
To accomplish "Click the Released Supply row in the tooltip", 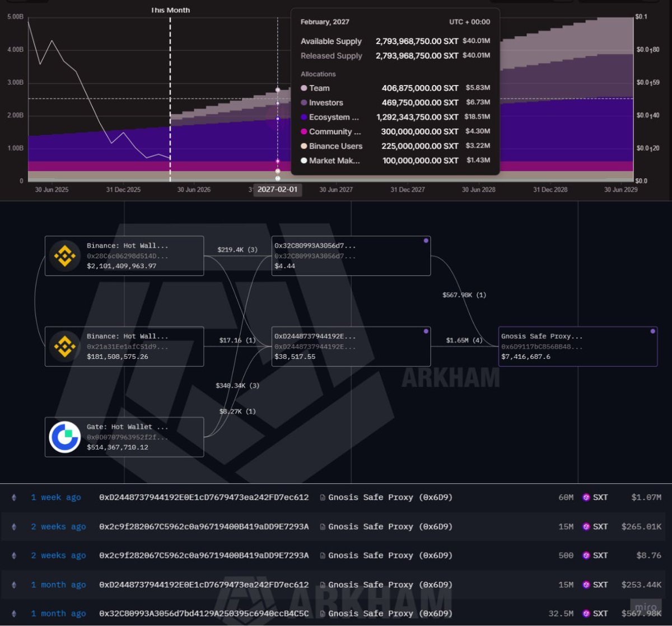I will click(x=395, y=56).
